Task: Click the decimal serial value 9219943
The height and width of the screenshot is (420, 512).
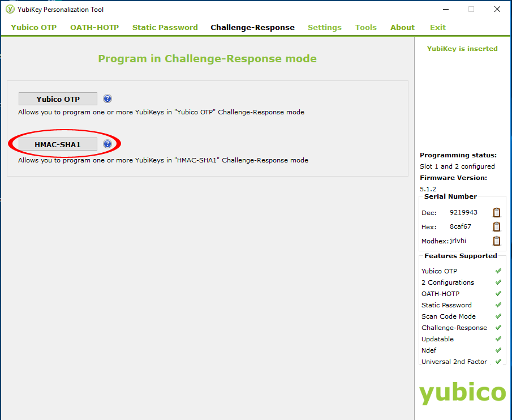Action: pyautogui.click(x=463, y=212)
